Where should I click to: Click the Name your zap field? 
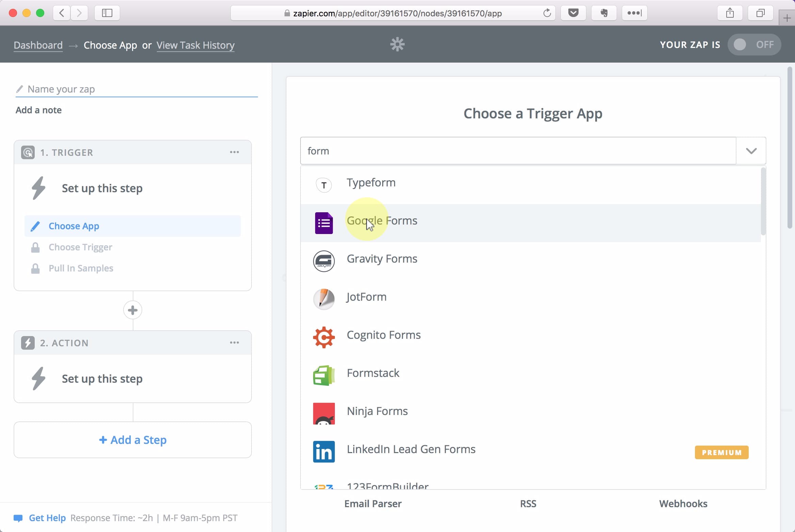pyautogui.click(x=137, y=89)
